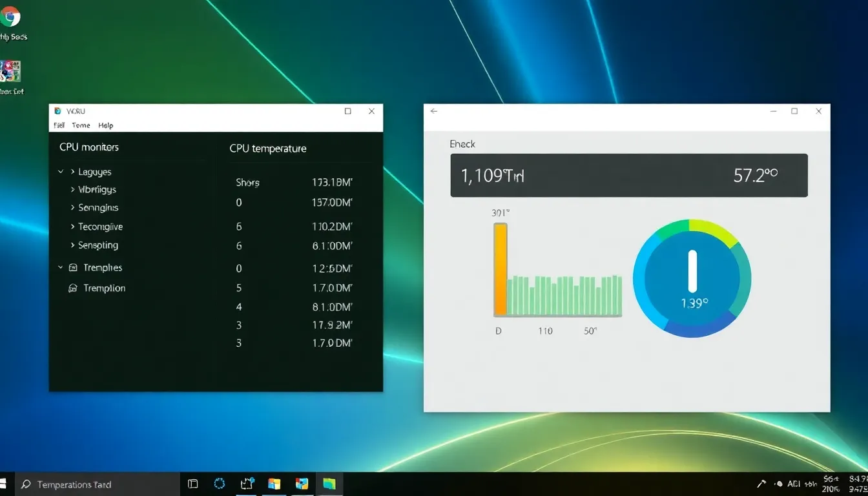Maximize the VCRU window
This screenshot has width=868, height=496.
pos(348,111)
